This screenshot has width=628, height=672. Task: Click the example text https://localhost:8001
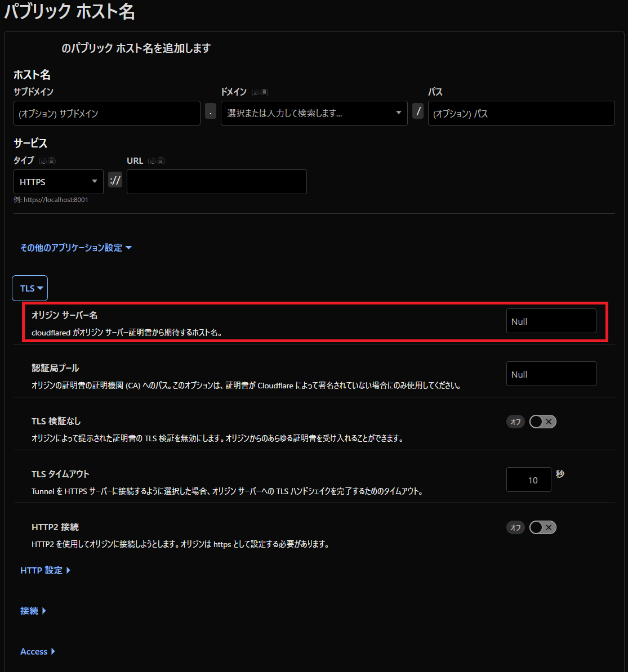pos(56,200)
